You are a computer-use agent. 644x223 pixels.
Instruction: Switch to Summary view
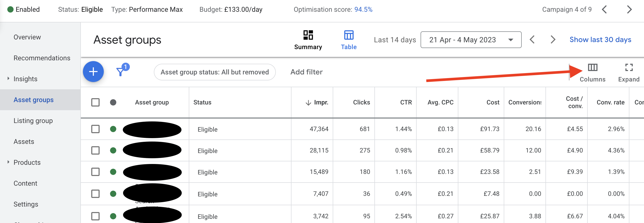[x=308, y=40]
